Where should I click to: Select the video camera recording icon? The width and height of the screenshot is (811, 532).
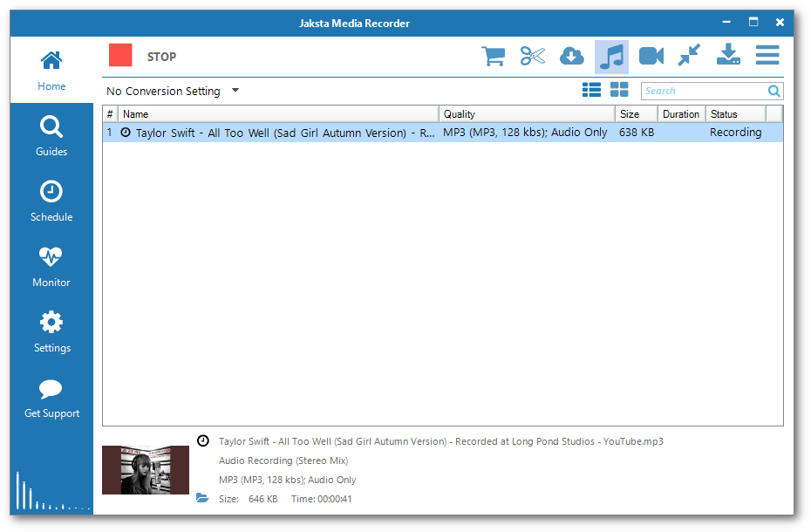click(651, 56)
